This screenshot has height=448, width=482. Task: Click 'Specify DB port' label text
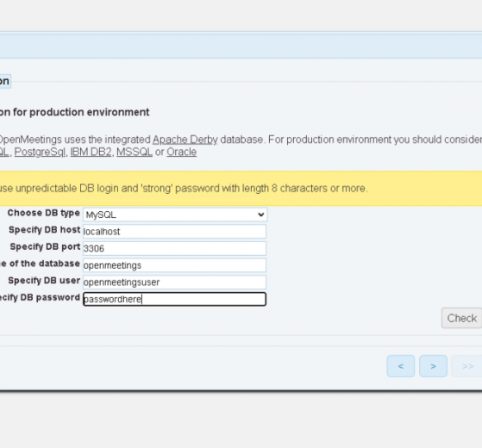point(45,246)
